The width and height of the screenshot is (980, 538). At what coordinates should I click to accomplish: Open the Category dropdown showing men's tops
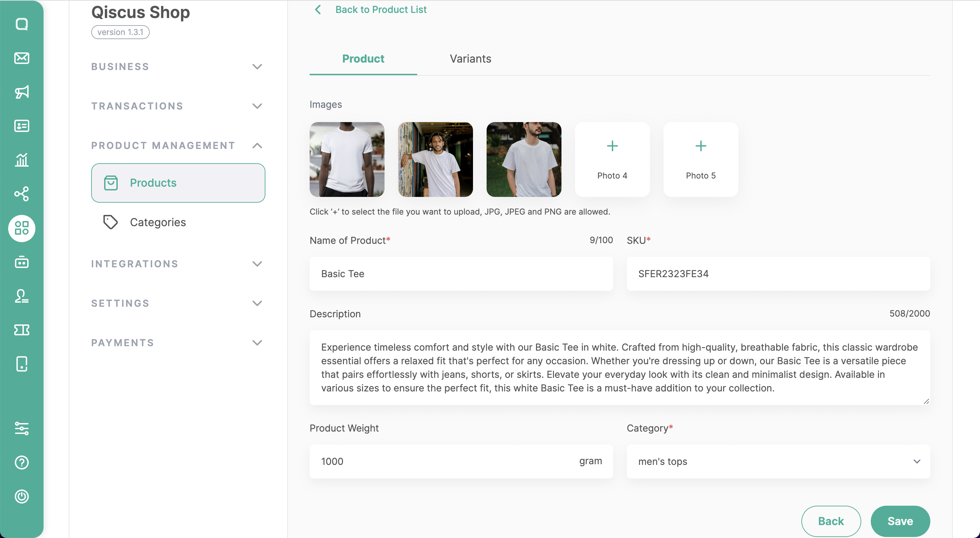coord(778,461)
